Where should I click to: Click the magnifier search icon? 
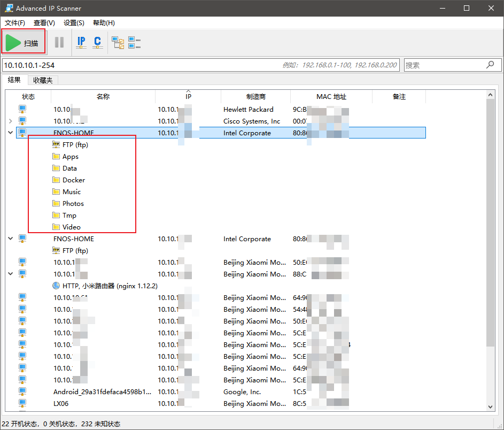click(x=490, y=65)
